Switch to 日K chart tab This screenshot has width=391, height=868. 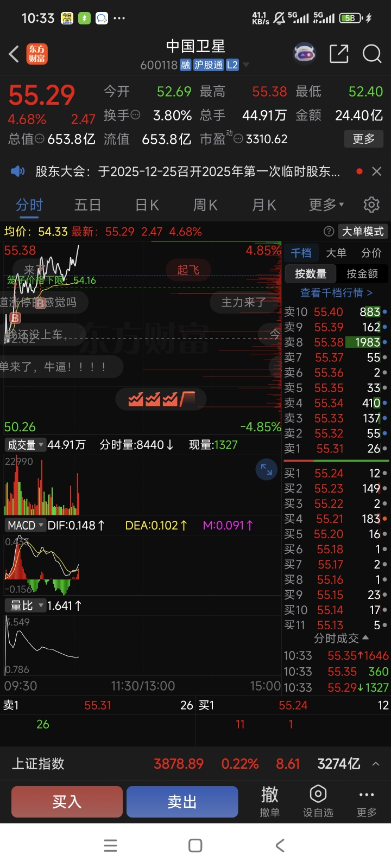coord(147,205)
